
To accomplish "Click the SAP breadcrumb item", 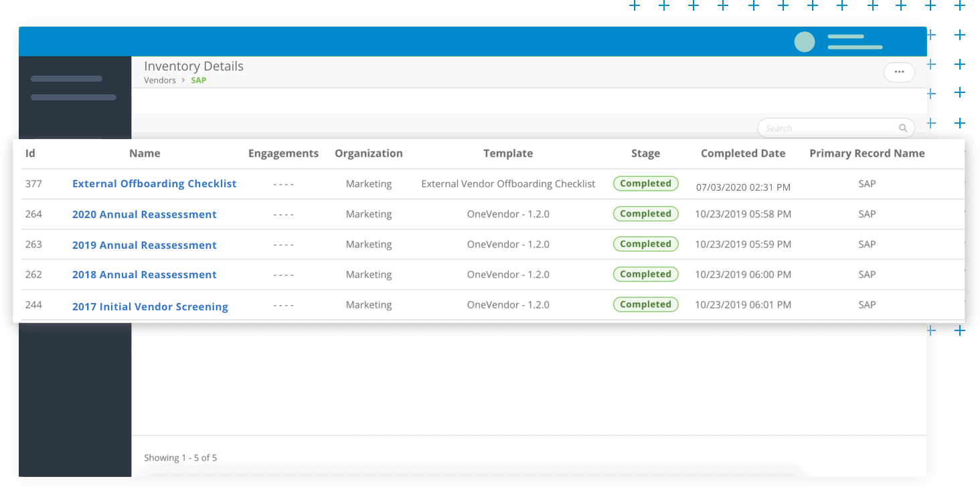I will click(199, 80).
